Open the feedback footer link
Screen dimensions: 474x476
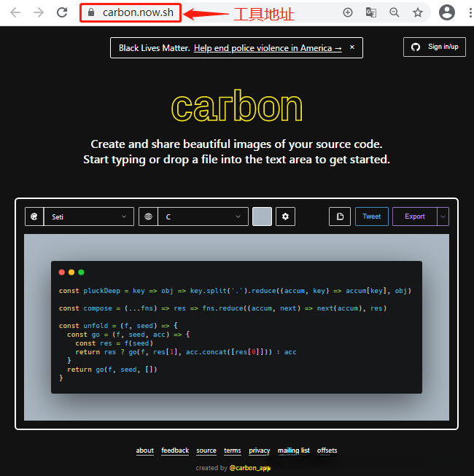point(175,450)
